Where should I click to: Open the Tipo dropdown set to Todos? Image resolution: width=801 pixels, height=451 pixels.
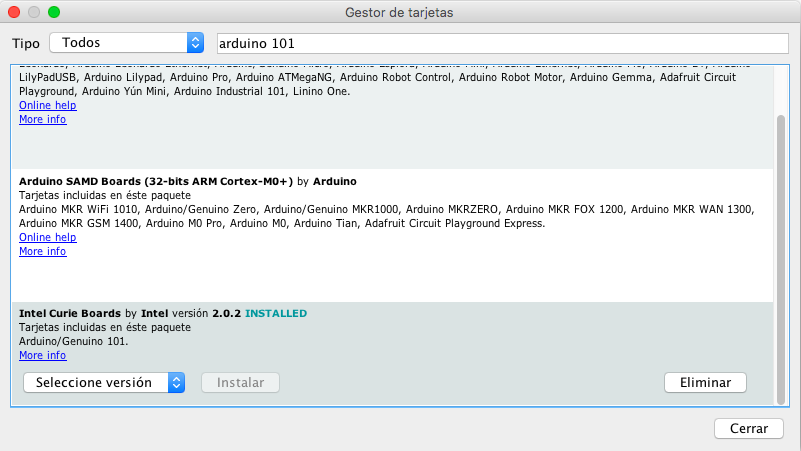point(127,43)
